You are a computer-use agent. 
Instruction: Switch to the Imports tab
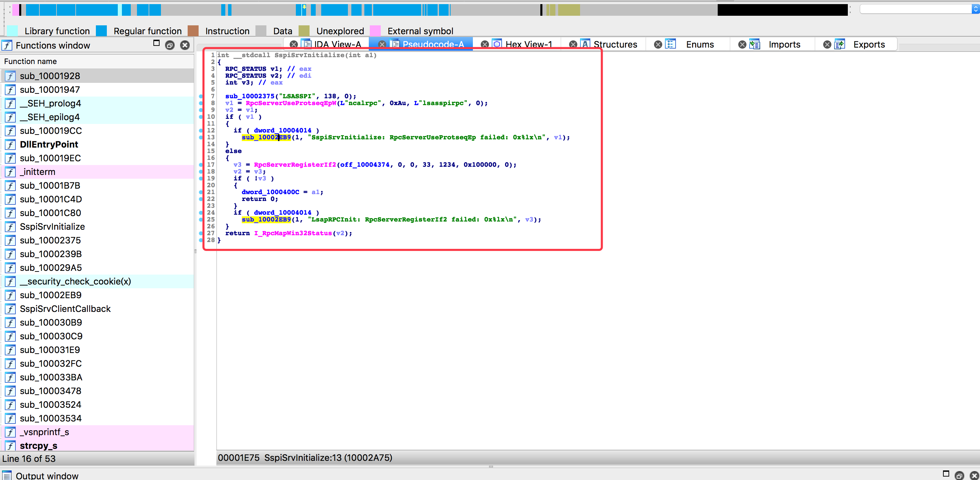(784, 45)
